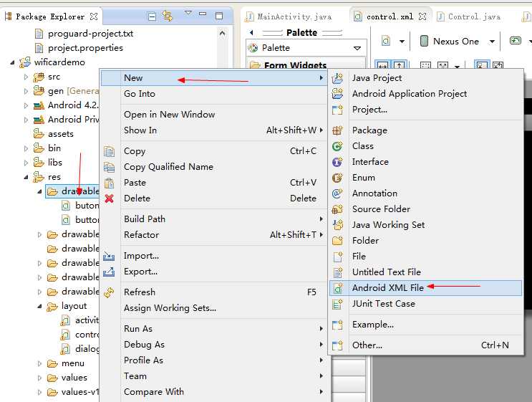This screenshot has width=532, height=402.
Task: Open Package Explorer view menu triangle
Action: click(x=188, y=13)
